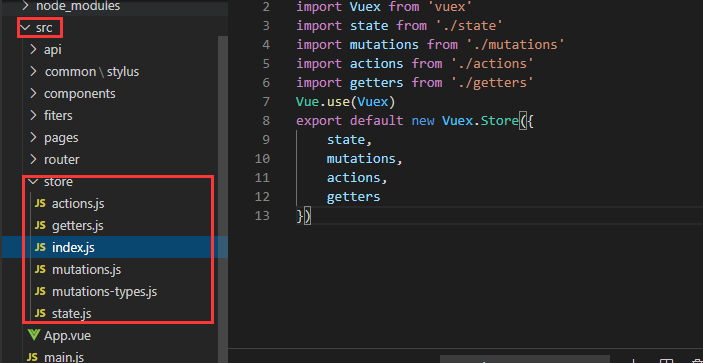
Task: Open state.js file
Action: [x=72, y=314]
